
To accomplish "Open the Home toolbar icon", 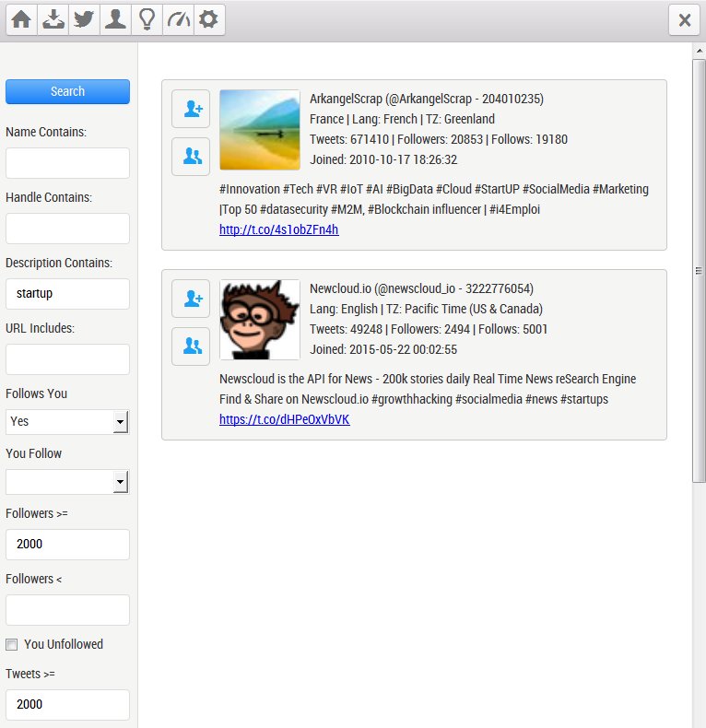I will point(21,20).
